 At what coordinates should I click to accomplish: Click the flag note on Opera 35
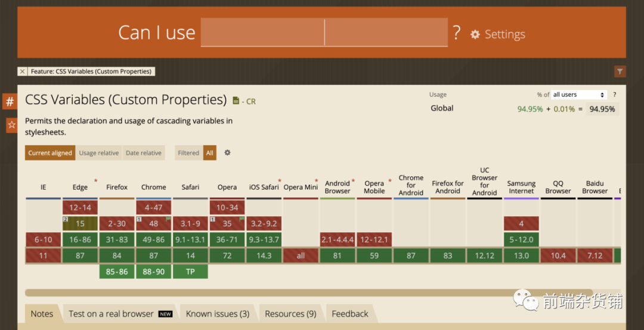[x=241, y=220]
